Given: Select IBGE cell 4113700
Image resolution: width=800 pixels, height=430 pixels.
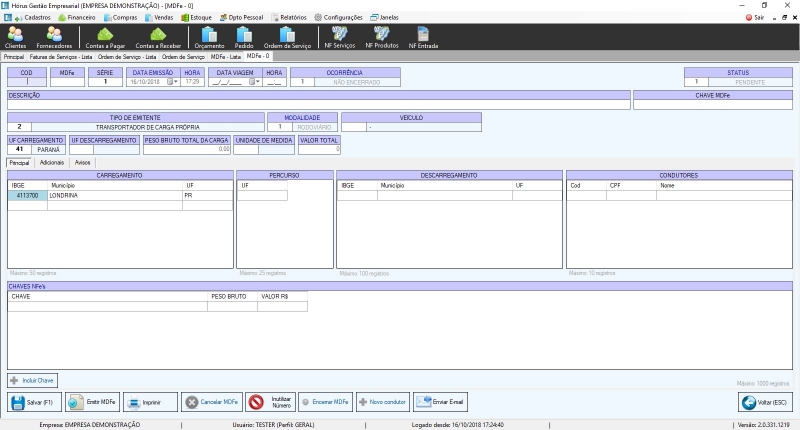Looking at the screenshot, I should [x=28, y=195].
